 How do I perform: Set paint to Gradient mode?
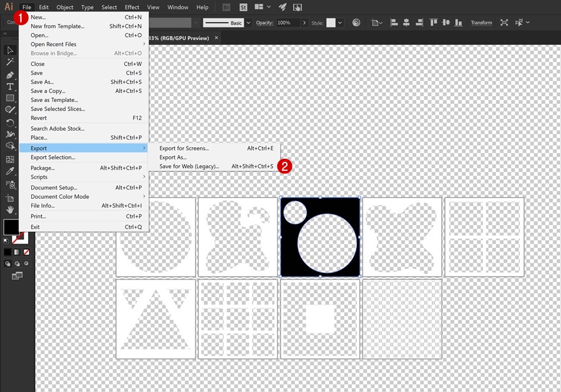[x=17, y=252]
